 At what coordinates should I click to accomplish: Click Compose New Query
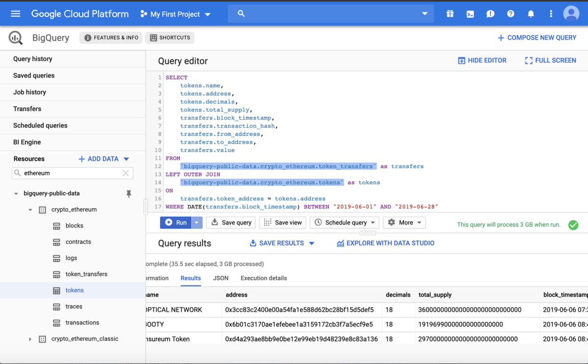[x=537, y=38]
